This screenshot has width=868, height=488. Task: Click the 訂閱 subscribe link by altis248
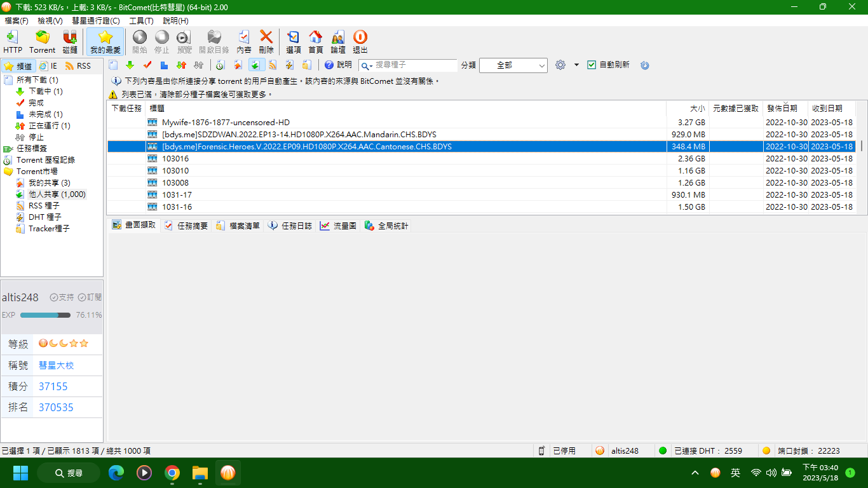point(90,297)
